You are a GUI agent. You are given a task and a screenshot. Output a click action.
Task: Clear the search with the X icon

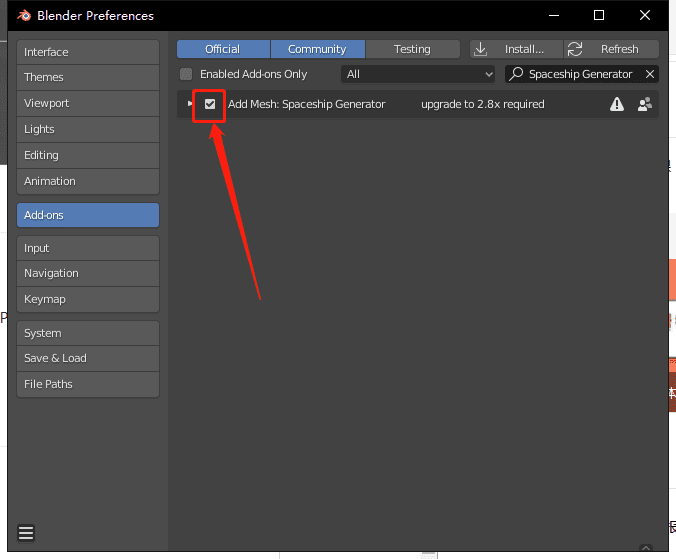tap(650, 74)
